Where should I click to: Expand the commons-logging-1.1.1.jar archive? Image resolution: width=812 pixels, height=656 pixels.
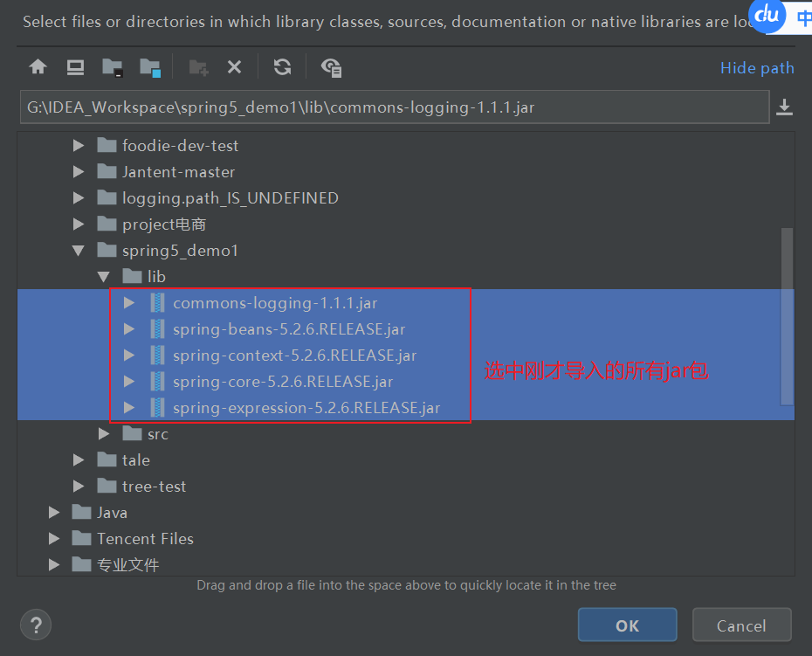pos(129,302)
